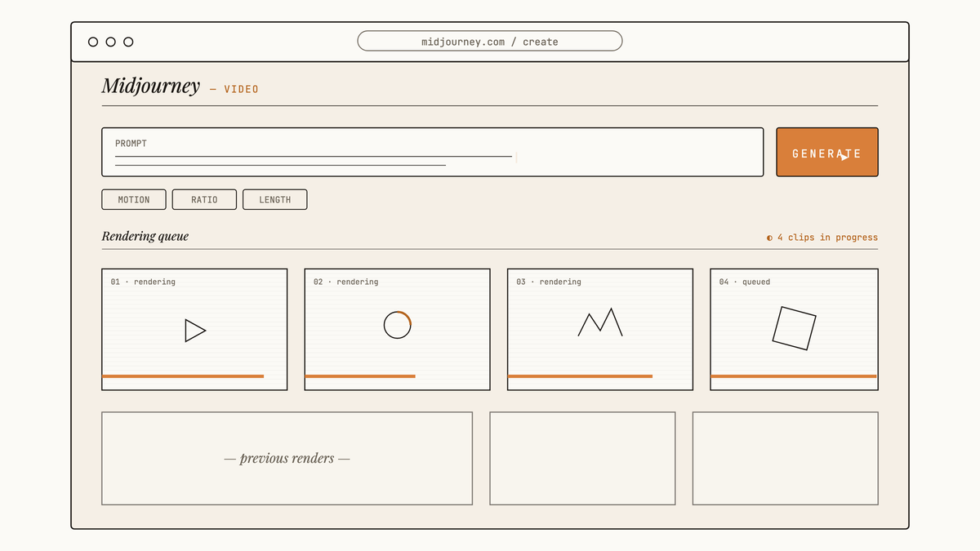
Task: Click the second of the three browser window dots
Action: coord(110,42)
